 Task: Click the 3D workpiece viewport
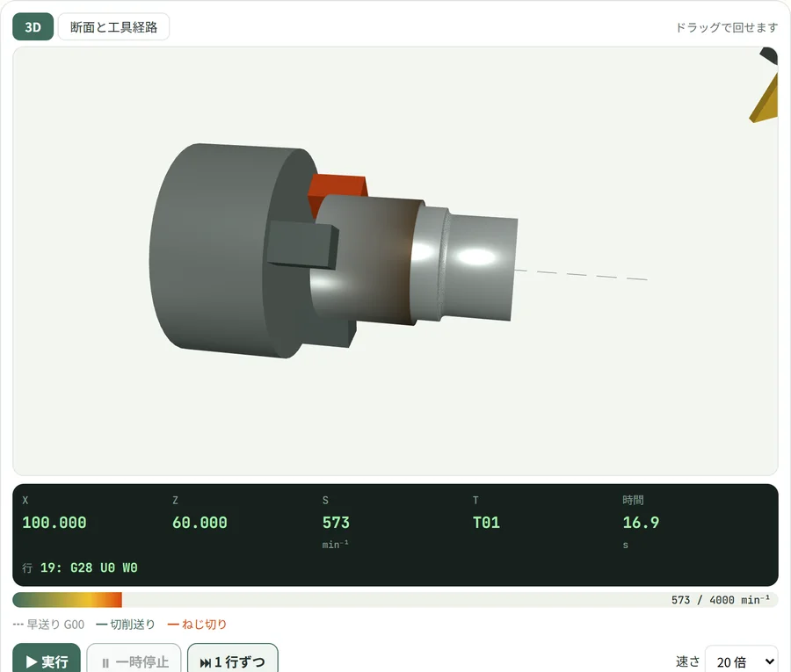tap(395, 261)
